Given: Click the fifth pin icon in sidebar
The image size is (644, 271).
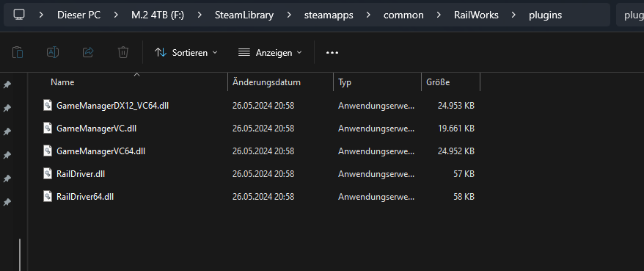Looking at the screenshot, I should click(7, 179).
